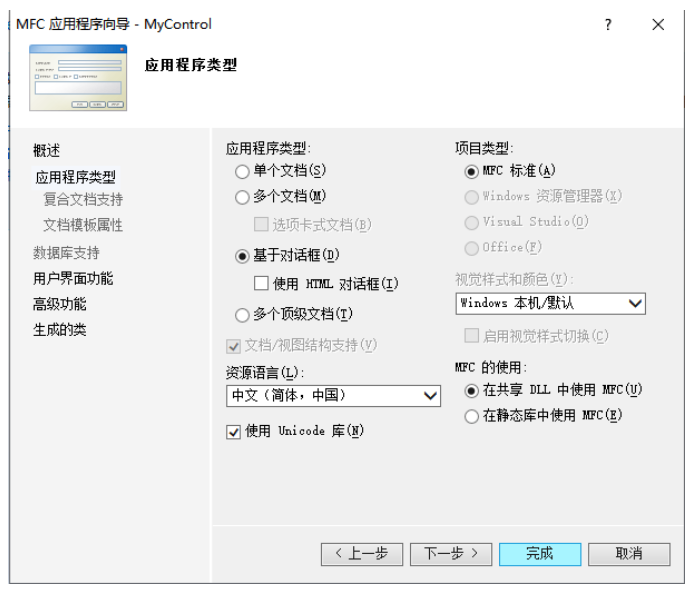Screen dimensions: 694x593
Task: Open the 视觉样式和颜色 dropdown Windows 本机/默认
Action: coord(551,304)
